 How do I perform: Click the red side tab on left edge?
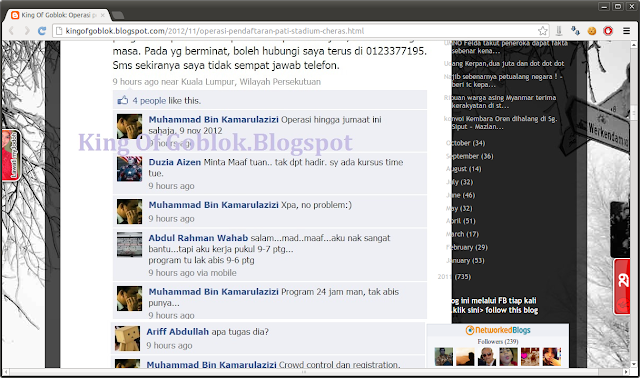pos(10,155)
